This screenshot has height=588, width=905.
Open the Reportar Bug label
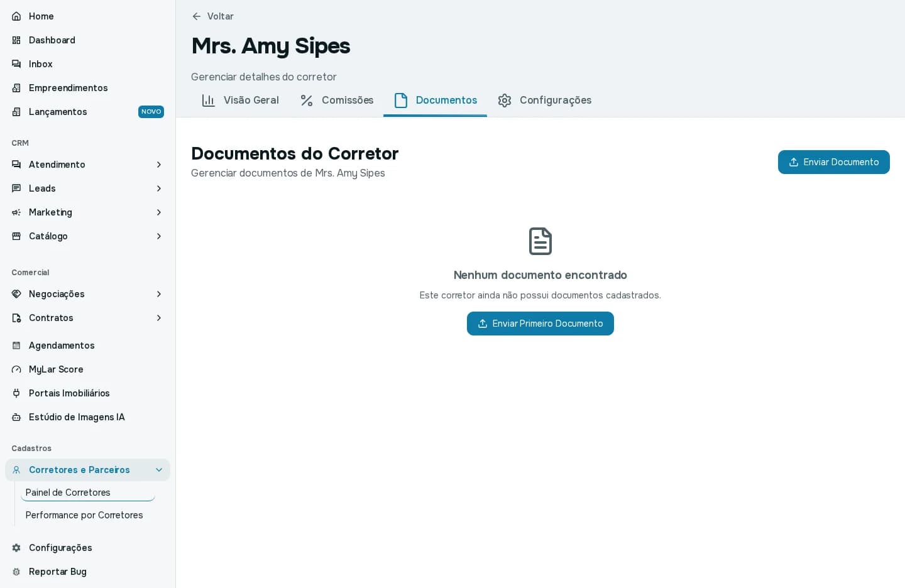[58, 572]
